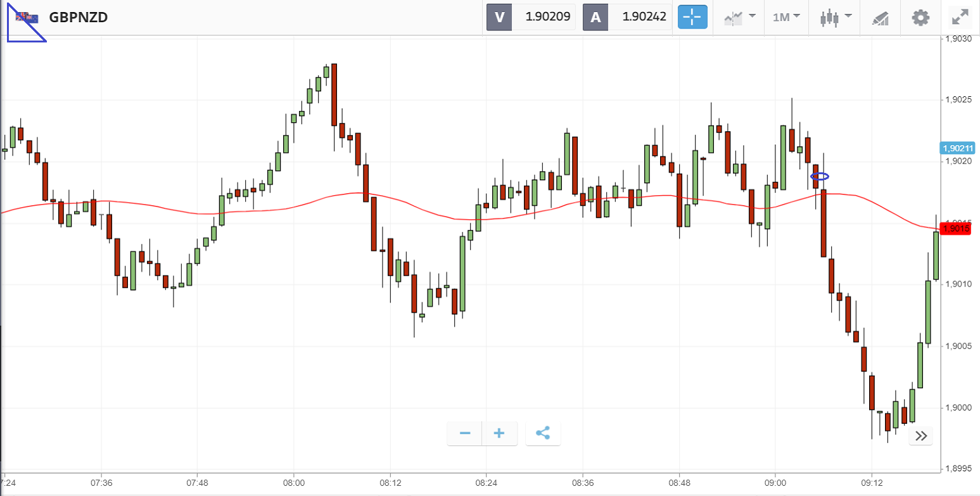The image size is (980, 496).
Task: Click the red 1.9015 moving average label
Action: pyautogui.click(x=957, y=228)
